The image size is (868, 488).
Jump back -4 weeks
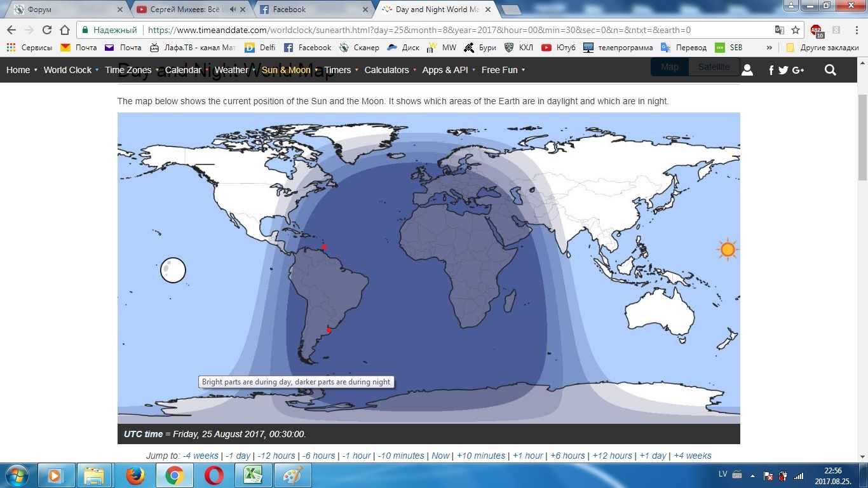200,456
